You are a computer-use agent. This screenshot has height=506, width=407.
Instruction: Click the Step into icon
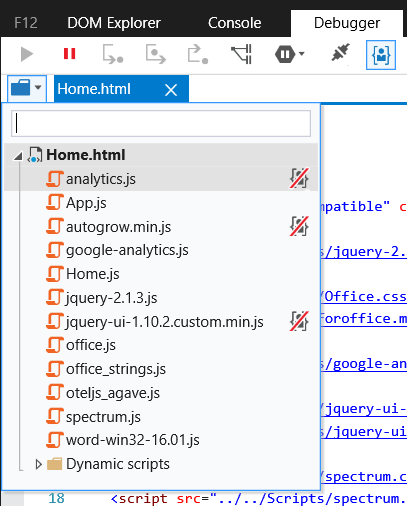tap(113, 54)
